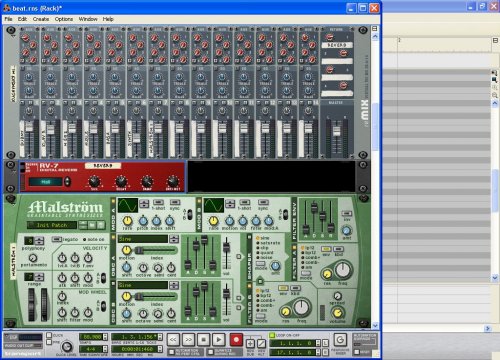500x360 pixels.
Task: Click the Mod B waveform selector arrows
Action: tap(230, 203)
